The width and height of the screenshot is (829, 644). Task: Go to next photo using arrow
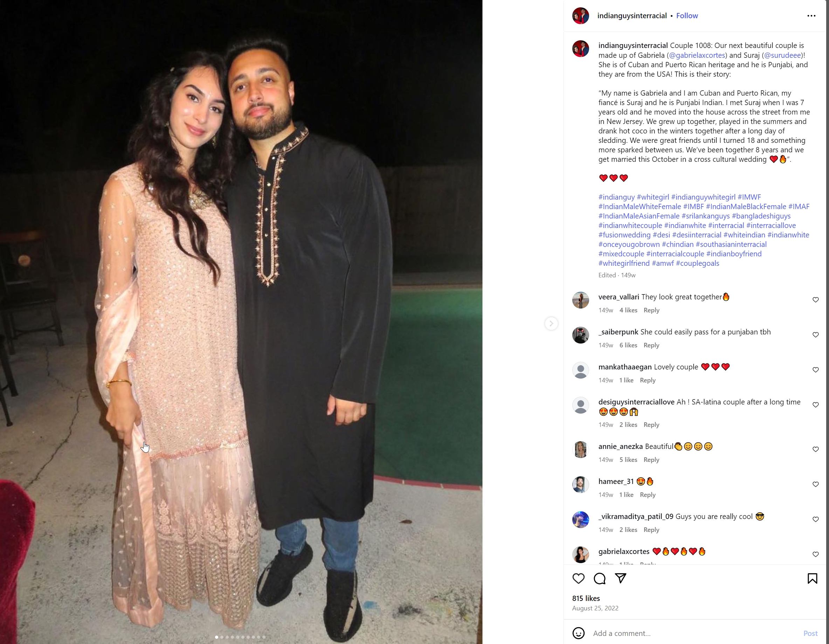coord(551,323)
